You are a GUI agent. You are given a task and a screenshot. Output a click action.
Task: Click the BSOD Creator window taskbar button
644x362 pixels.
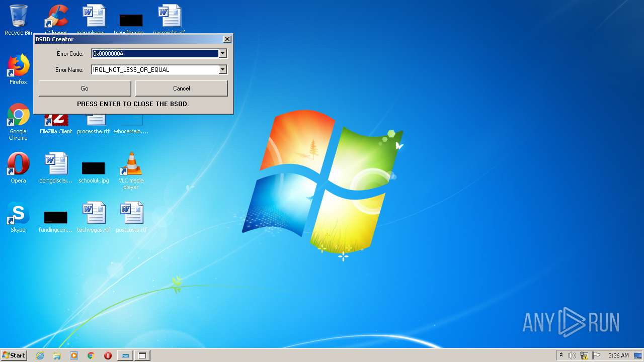(142, 355)
